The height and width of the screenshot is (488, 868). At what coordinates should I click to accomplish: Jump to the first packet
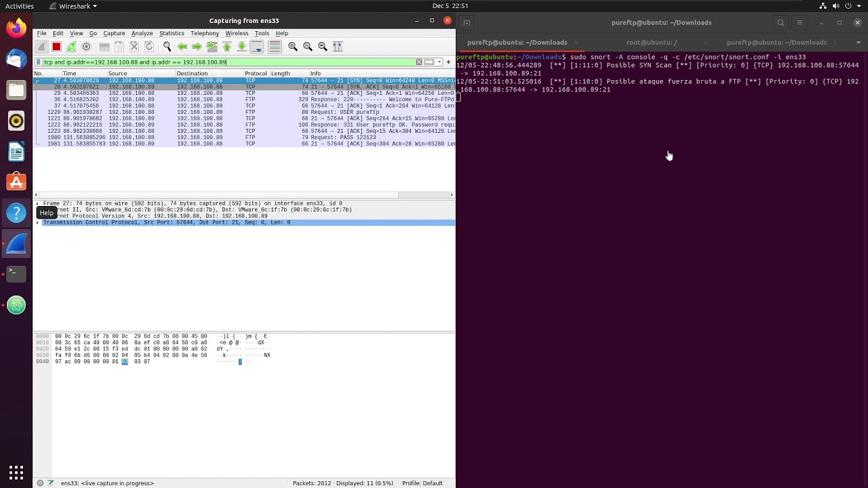226,46
